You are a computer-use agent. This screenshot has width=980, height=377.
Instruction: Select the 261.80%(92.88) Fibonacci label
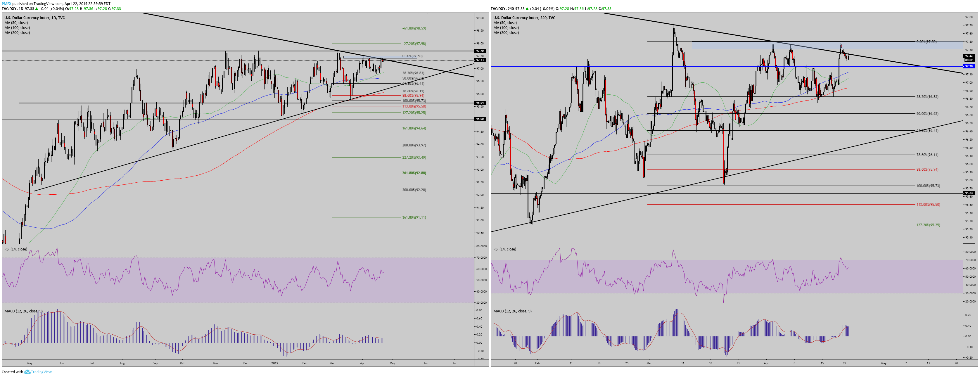(414, 173)
